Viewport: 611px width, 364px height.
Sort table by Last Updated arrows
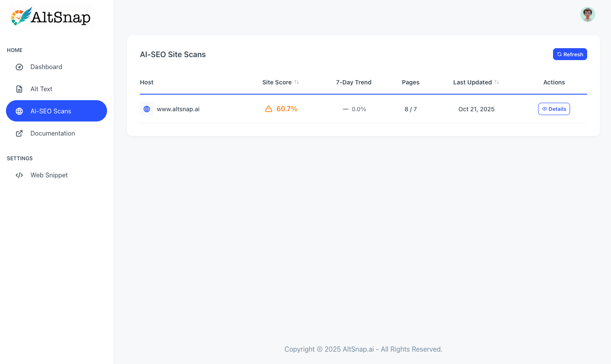pyautogui.click(x=497, y=82)
